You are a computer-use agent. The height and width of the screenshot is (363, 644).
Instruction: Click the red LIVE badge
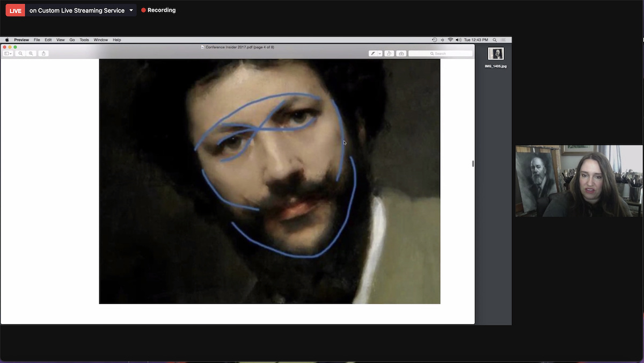point(16,10)
